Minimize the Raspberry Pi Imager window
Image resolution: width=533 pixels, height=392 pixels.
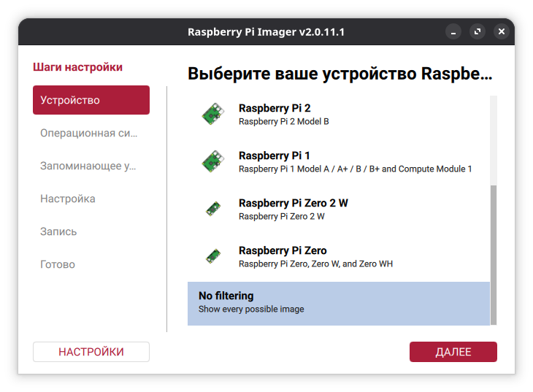453,31
